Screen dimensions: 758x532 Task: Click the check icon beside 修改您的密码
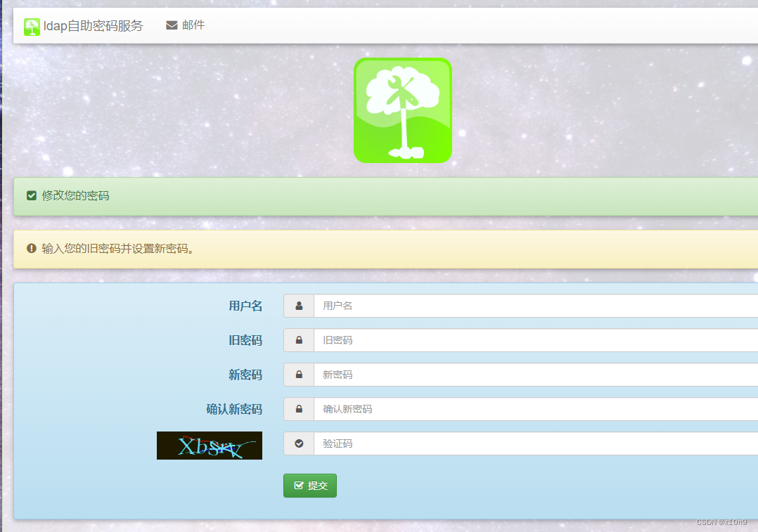click(32, 195)
